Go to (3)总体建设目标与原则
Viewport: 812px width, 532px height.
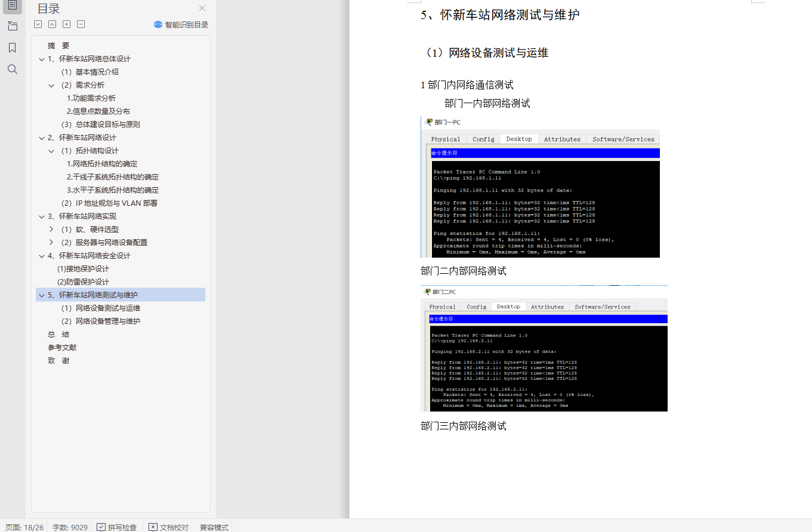[x=100, y=125]
